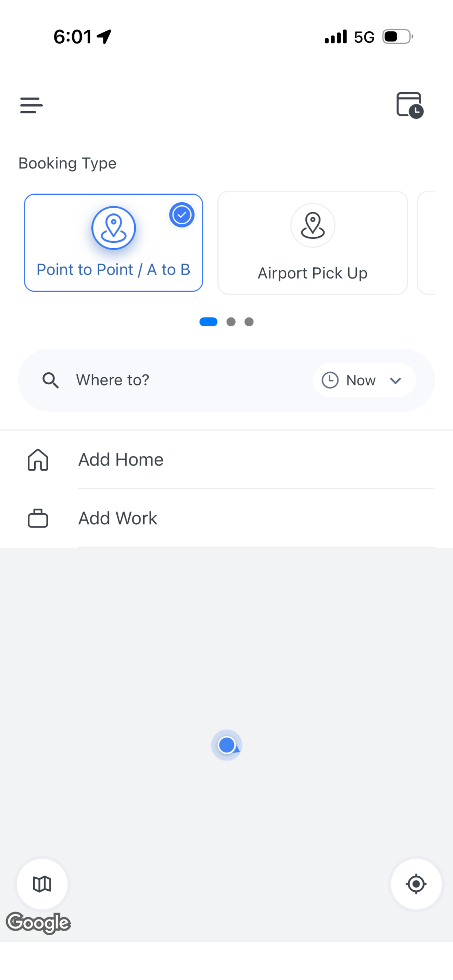This screenshot has width=453, height=980.
Task: Open the Now time dropdown
Action: (x=364, y=380)
